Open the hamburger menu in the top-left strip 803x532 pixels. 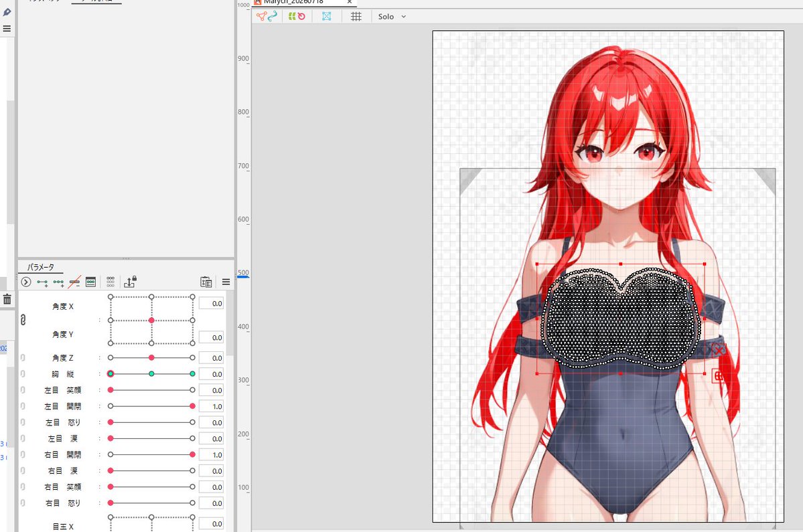click(7, 29)
